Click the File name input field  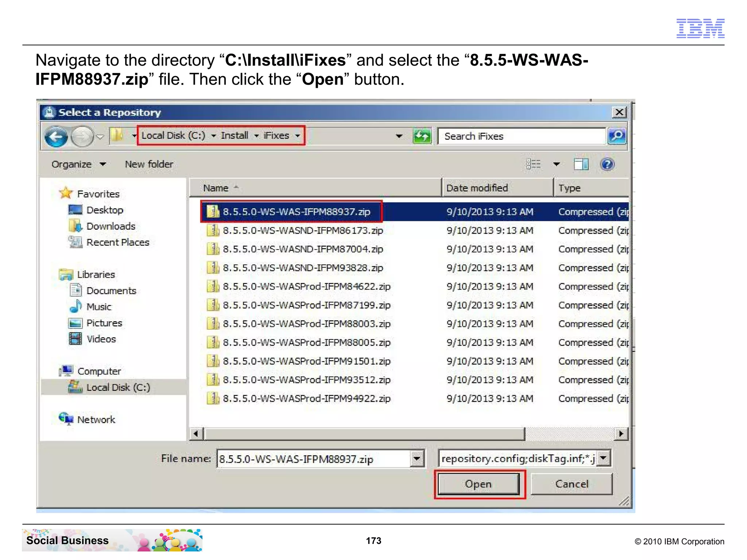pyautogui.click(x=314, y=459)
